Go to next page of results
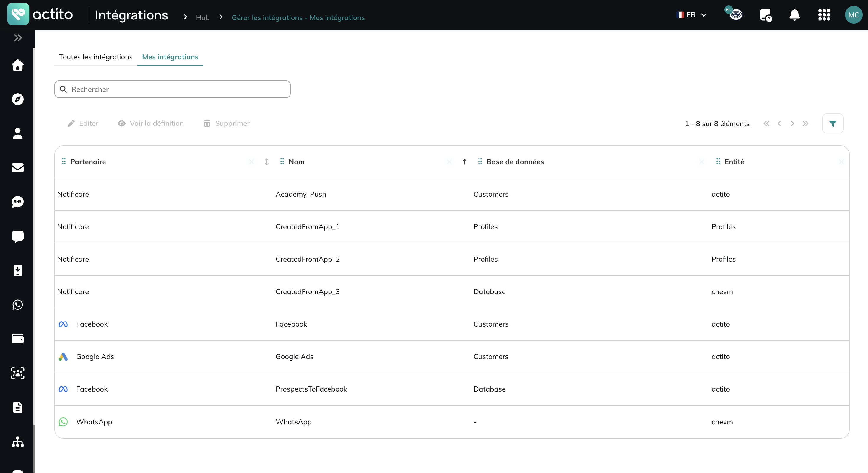The height and width of the screenshot is (473, 868). (x=793, y=123)
